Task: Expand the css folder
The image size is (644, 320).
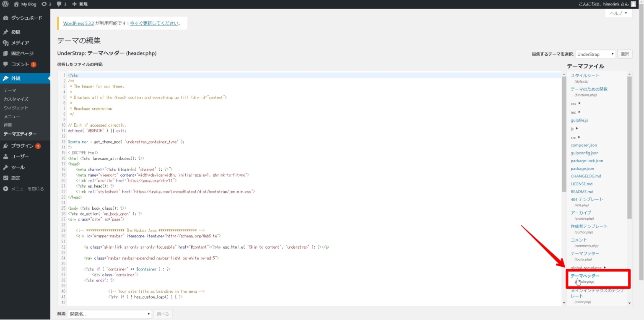Action: 576,104
